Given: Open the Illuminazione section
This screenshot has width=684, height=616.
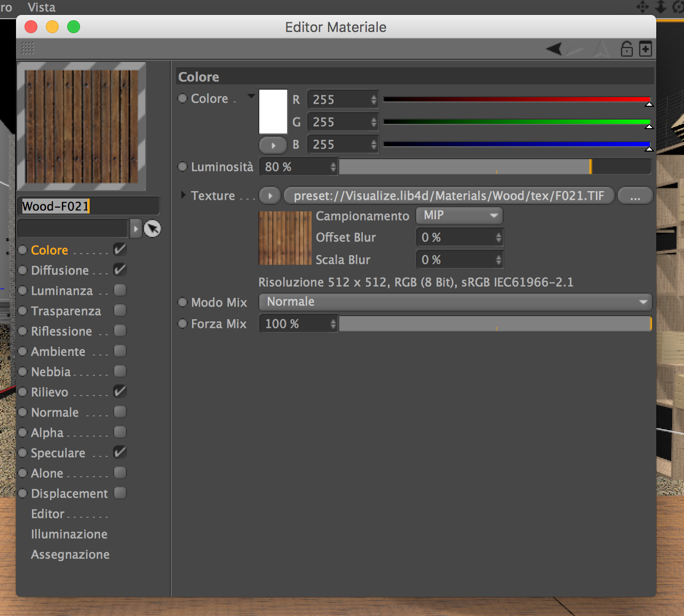Looking at the screenshot, I should 69,534.
